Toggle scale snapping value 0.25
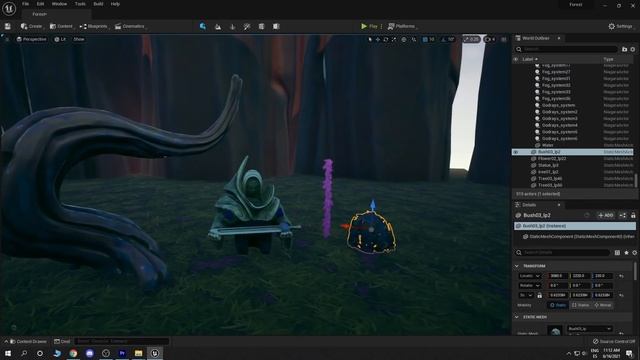This screenshot has width=640, height=360. pyautogui.click(x=471, y=39)
